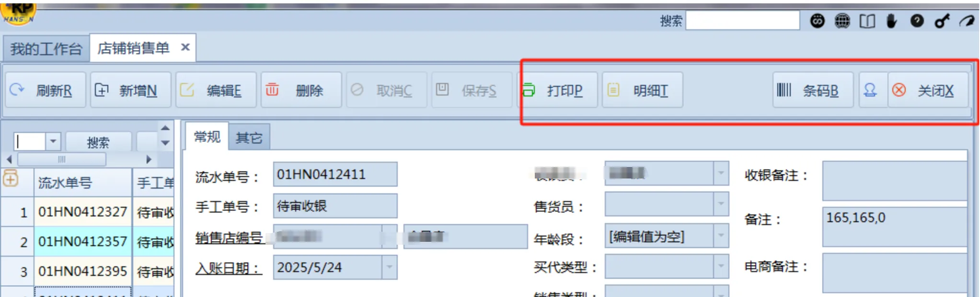980x297 pixels.
Task: Click the Edit (编辑E) toolbar button
Action: coord(216,90)
